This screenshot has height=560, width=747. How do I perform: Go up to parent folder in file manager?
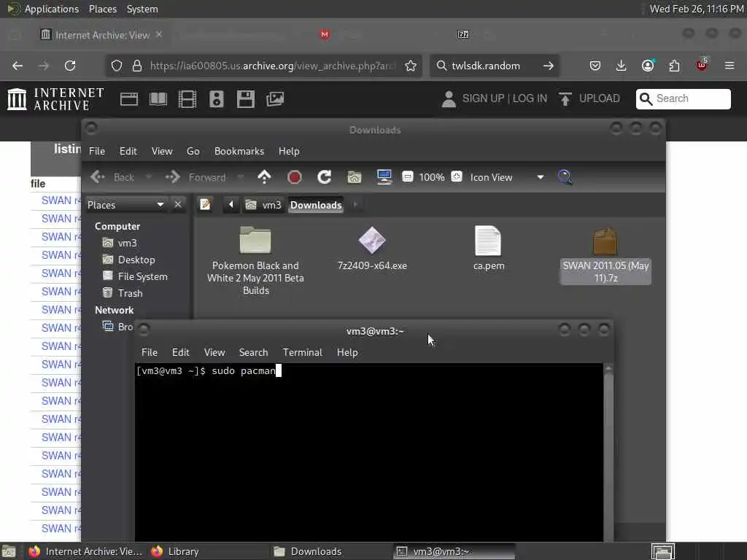click(x=264, y=177)
